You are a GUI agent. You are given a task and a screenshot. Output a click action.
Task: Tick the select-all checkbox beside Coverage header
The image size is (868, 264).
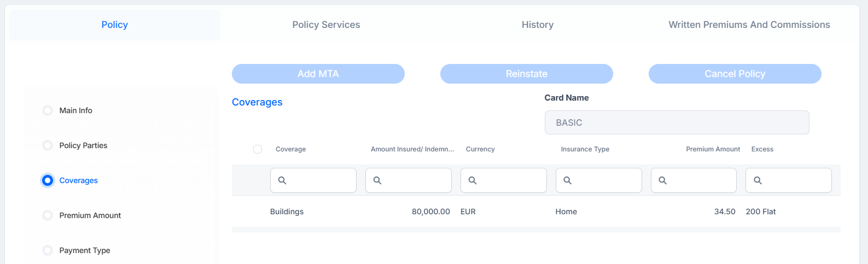coord(258,149)
